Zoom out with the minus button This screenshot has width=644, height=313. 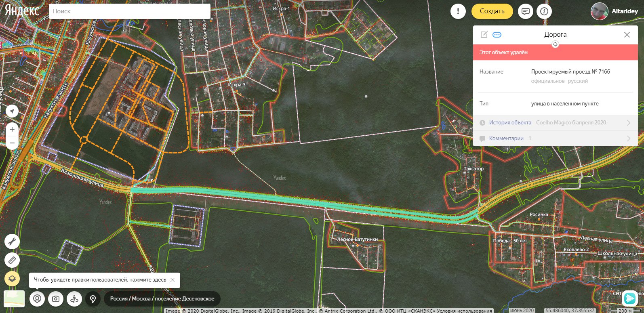[12, 143]
